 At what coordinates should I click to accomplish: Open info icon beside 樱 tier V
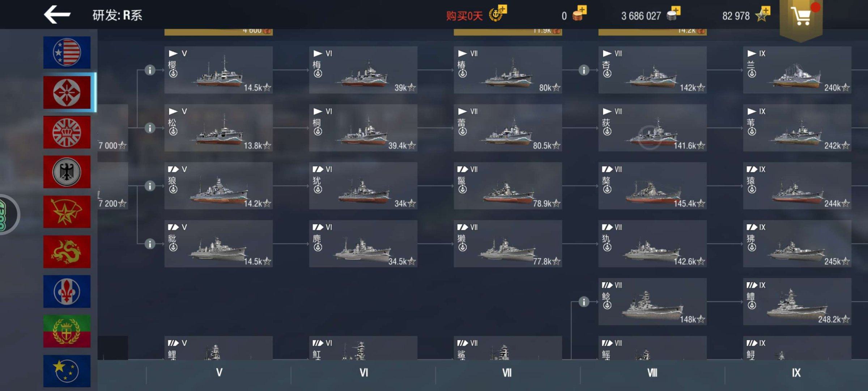tap(150, 70)
